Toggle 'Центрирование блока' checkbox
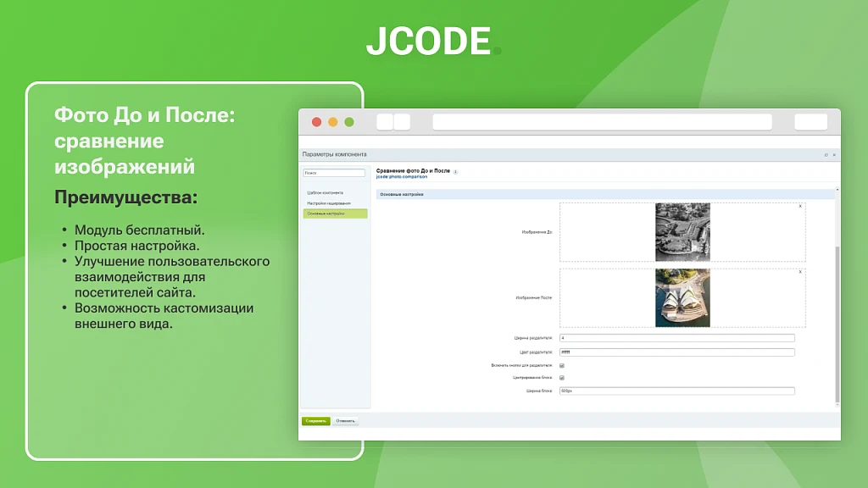Screen dimensions: 868x488 (562, 378)
